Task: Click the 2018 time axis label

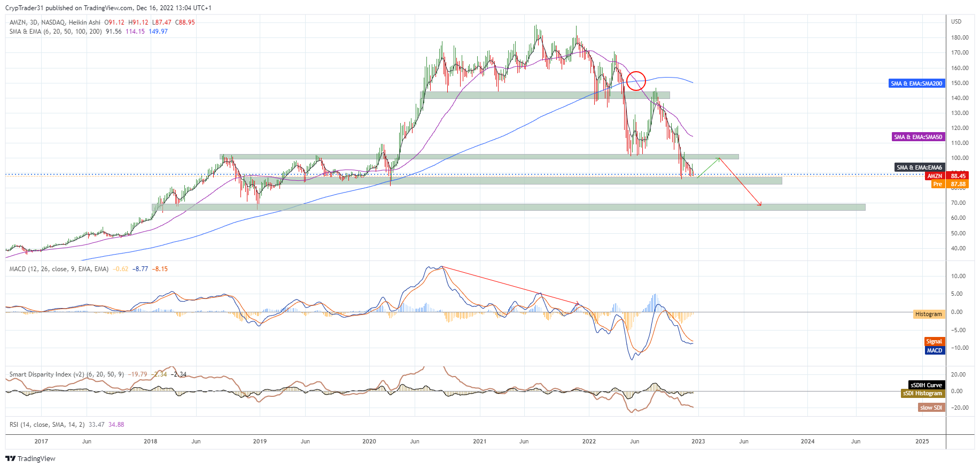Action: coord(151,442)
